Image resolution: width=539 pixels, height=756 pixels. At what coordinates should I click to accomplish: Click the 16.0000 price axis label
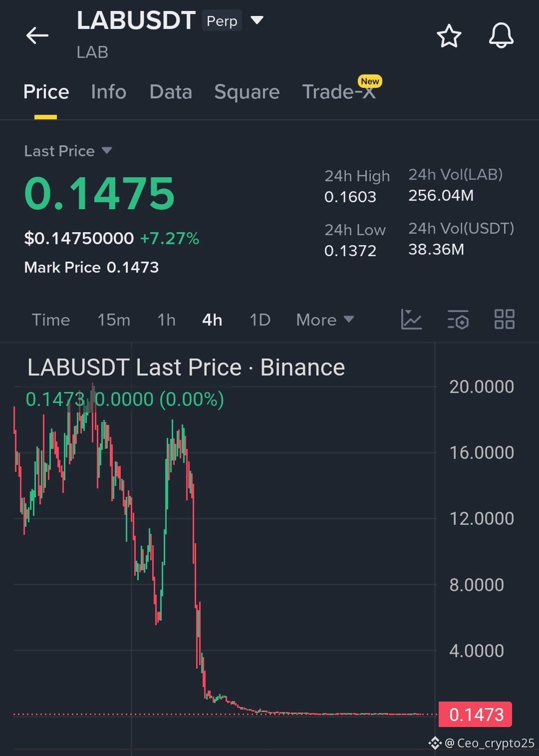coord(482,452)
